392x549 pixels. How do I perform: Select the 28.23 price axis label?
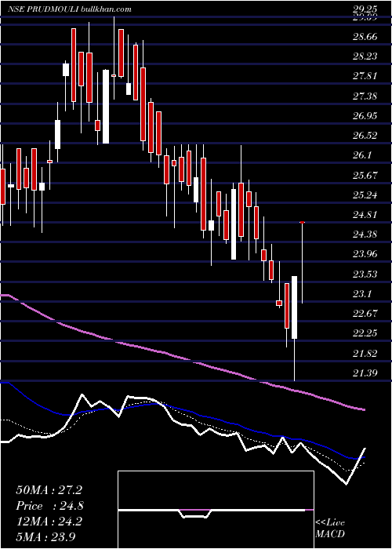point(365,56)
